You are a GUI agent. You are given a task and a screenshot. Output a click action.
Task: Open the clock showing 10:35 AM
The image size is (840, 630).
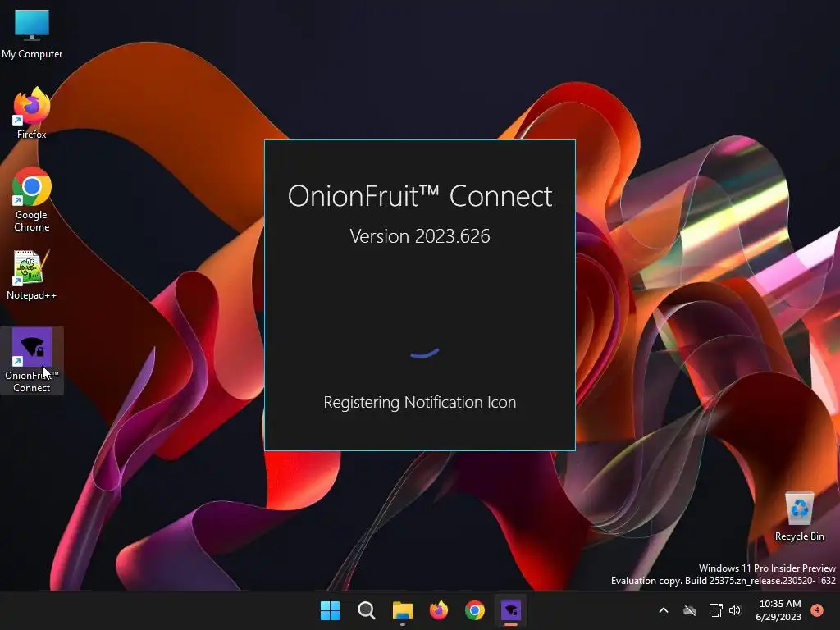point(778,610)
